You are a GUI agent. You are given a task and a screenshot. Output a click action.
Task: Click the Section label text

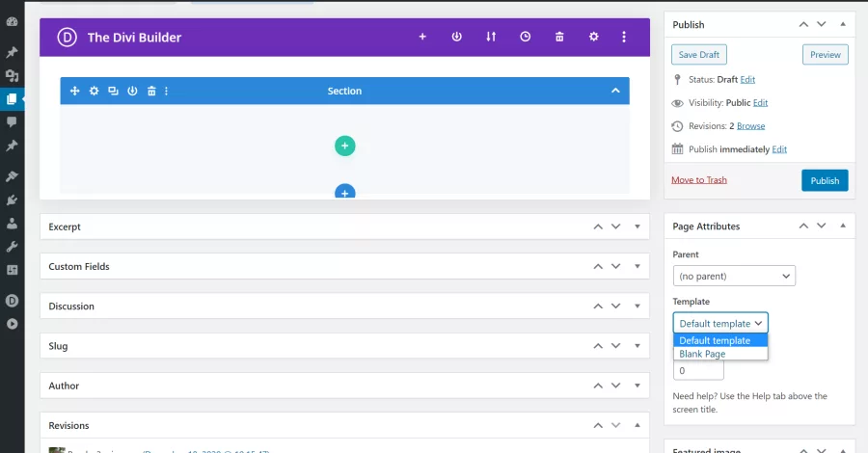coord(344,91)
